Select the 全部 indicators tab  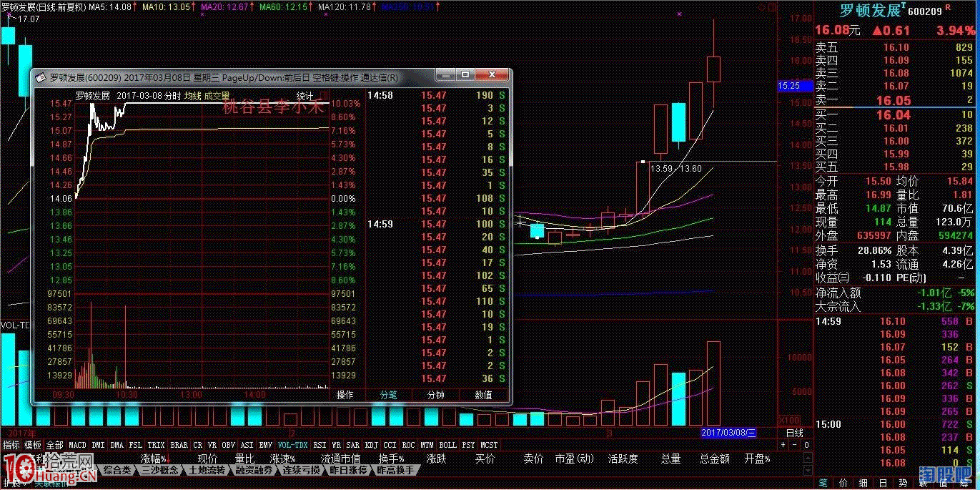click(54, 444)
